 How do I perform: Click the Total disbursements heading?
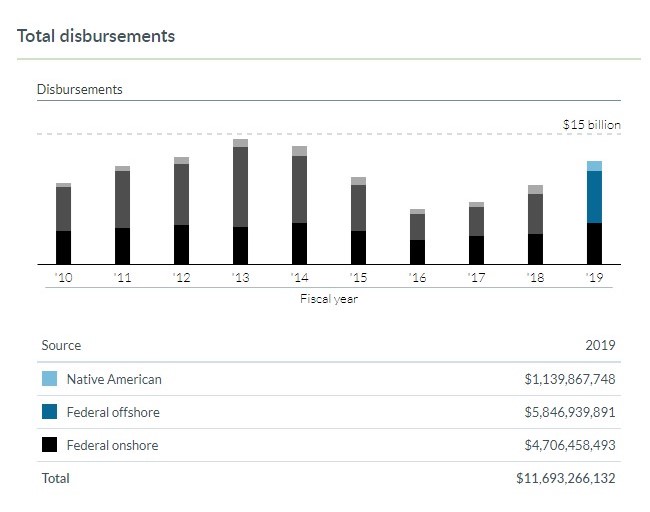(x=96, y=36)
